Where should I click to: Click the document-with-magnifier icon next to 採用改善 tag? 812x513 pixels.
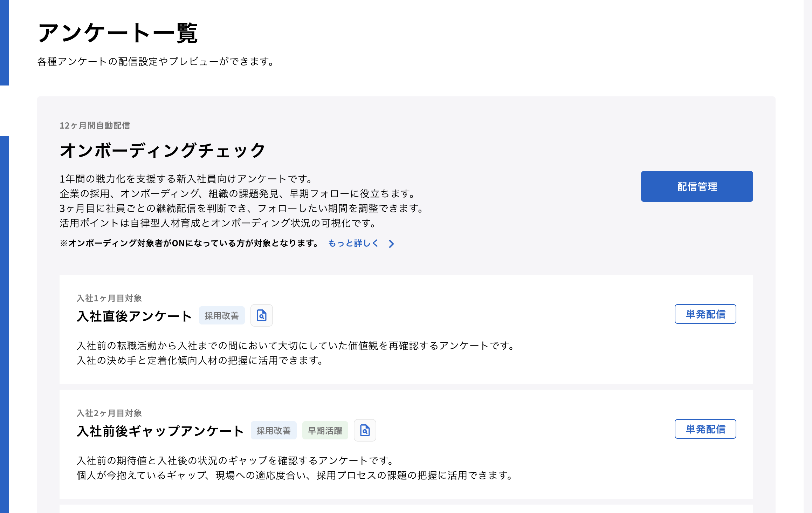262,315
